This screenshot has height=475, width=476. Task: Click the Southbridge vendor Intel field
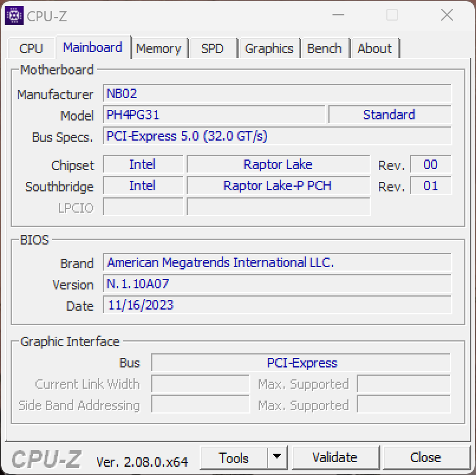(143, 186)
